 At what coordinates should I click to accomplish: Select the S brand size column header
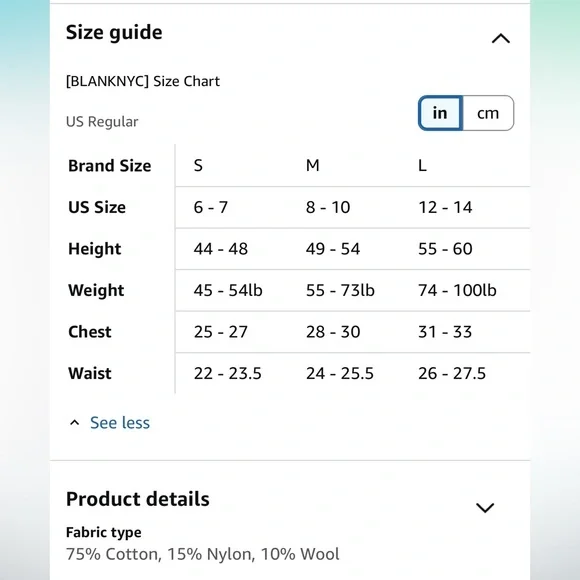(x=198, y=165)
